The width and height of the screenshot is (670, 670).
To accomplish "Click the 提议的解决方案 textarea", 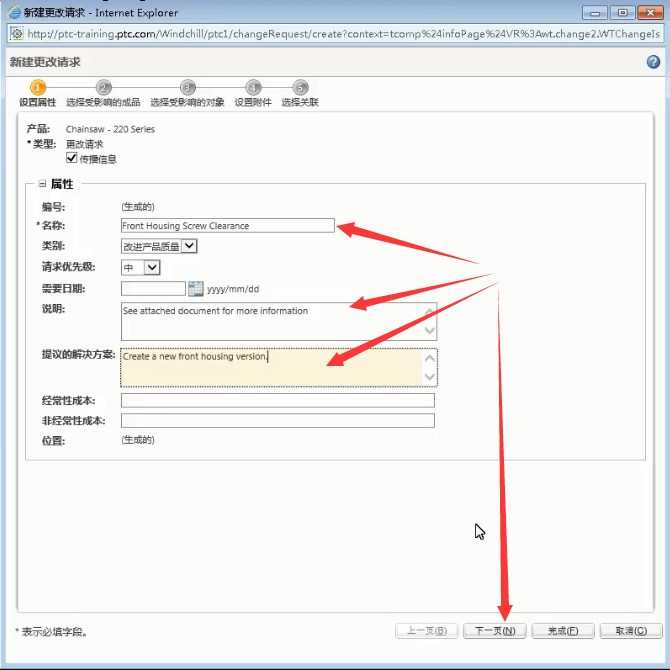I will [279, 367].
